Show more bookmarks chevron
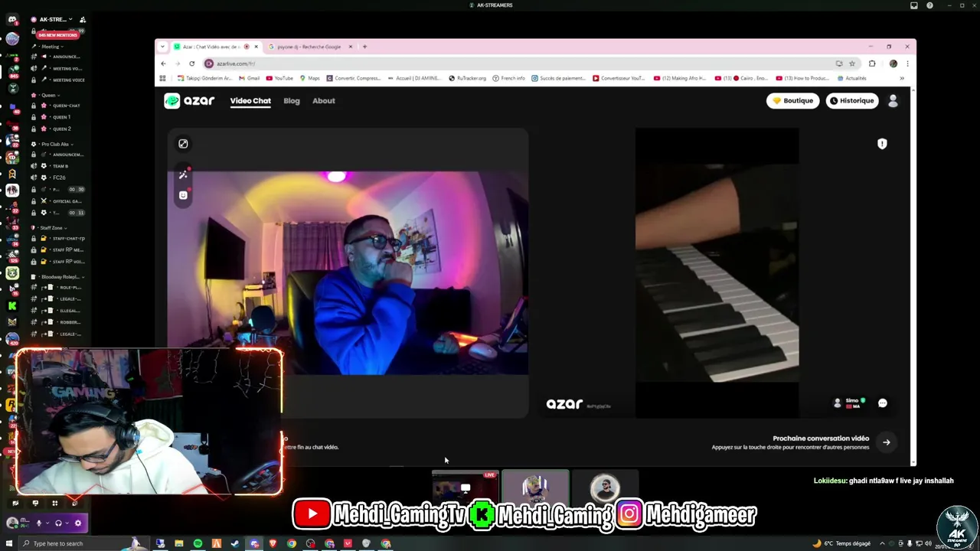The width and height of the screenshot is (980, 551). pyautogui.click(x=902, y=78)
